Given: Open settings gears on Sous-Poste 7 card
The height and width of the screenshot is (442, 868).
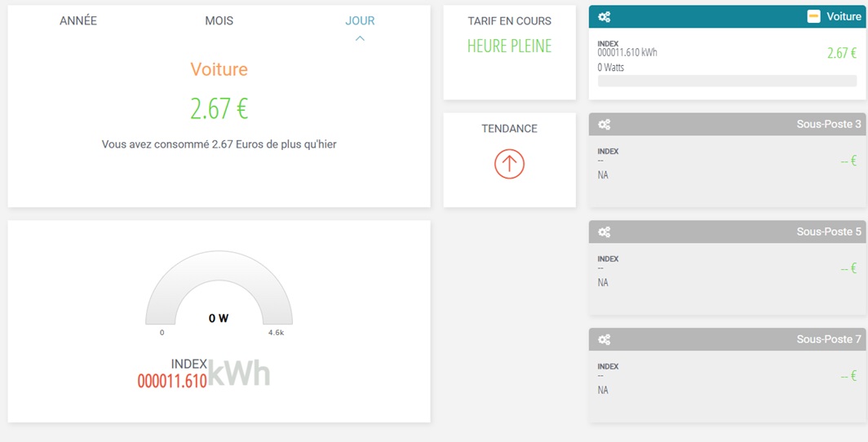Looking at the screenshot, I should [x=604, y=339].
